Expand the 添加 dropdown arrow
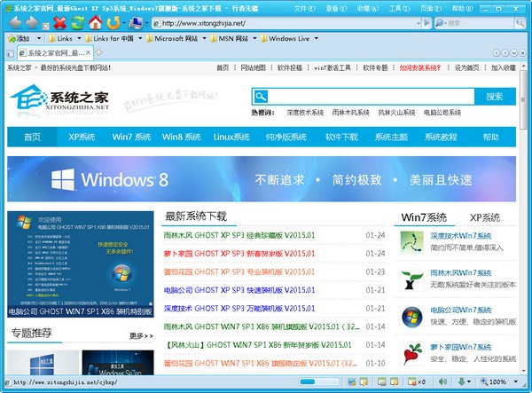532x393 pixels. (39, 38)
